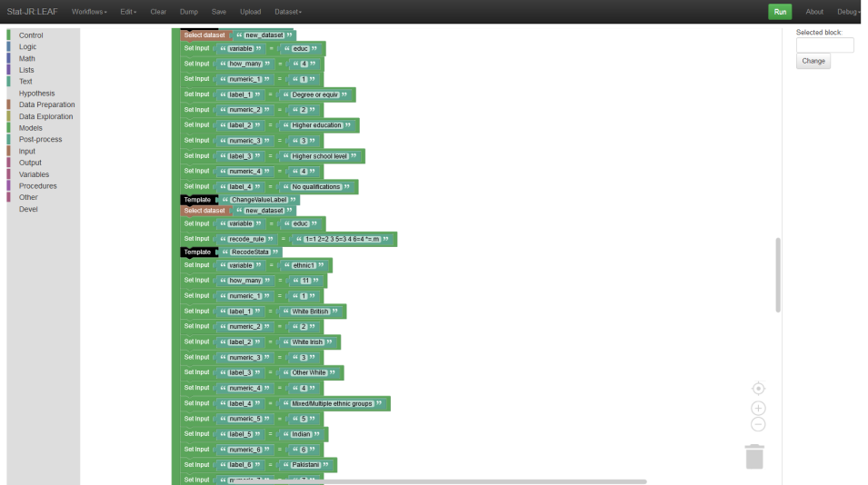Open the Dataset dropdown menu
Image resolution: width=868 pixels, height=485 pixels.
tap(288, 12)
